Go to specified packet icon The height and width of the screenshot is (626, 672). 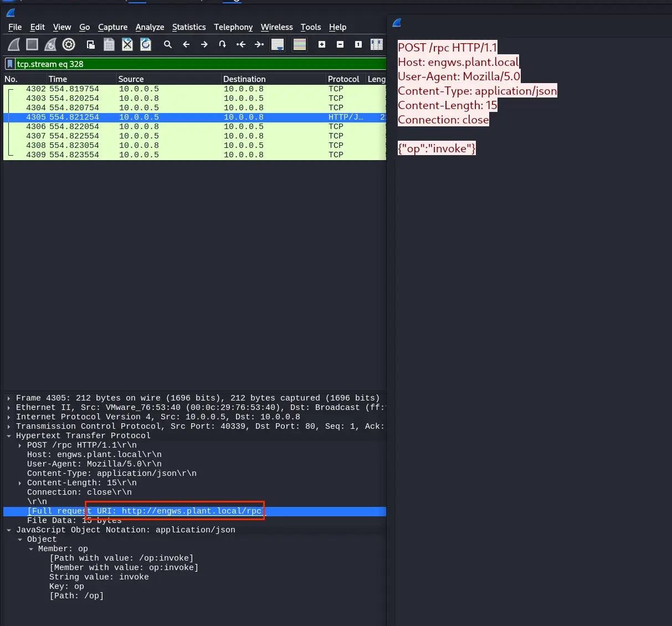tap(223, 44)
